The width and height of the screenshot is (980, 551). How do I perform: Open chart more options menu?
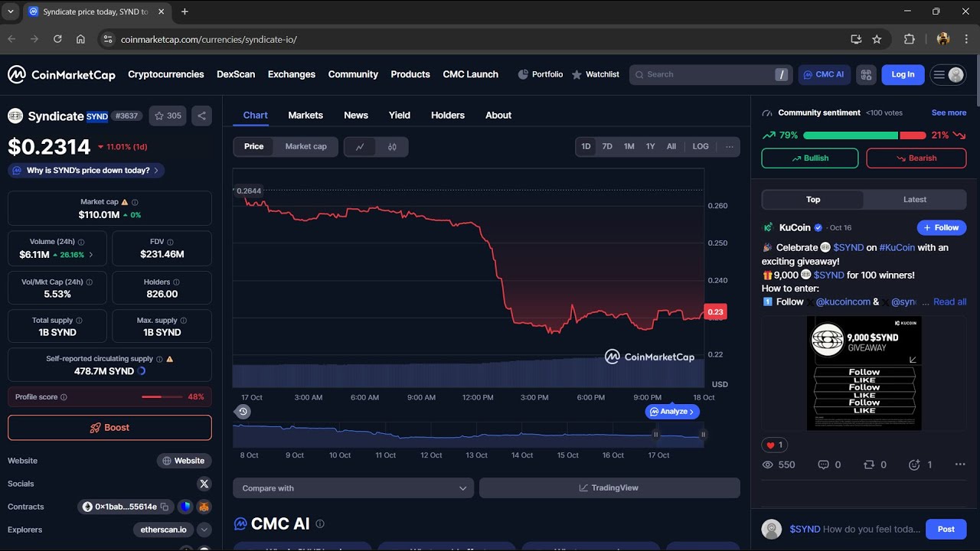[x=730, y=146]
